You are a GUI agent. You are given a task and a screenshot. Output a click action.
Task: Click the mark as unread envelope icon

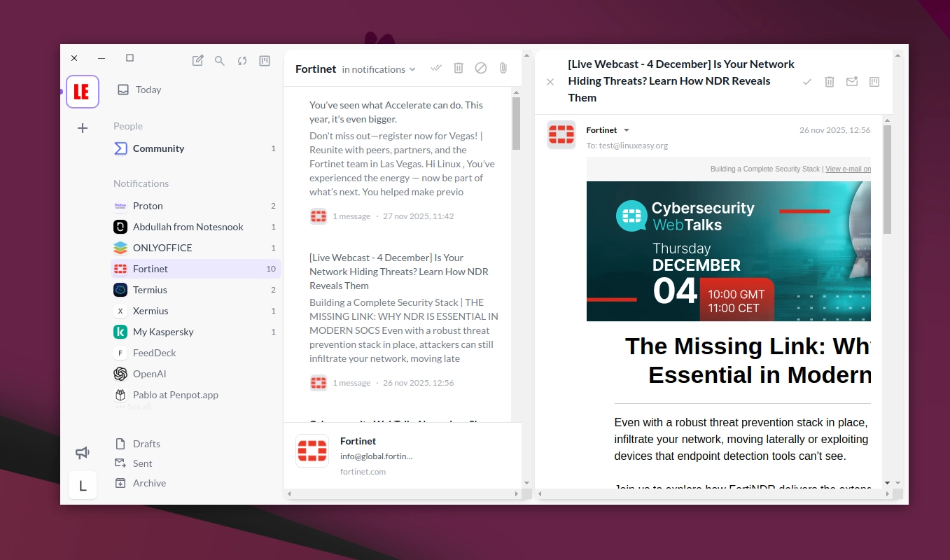(852, 82)
